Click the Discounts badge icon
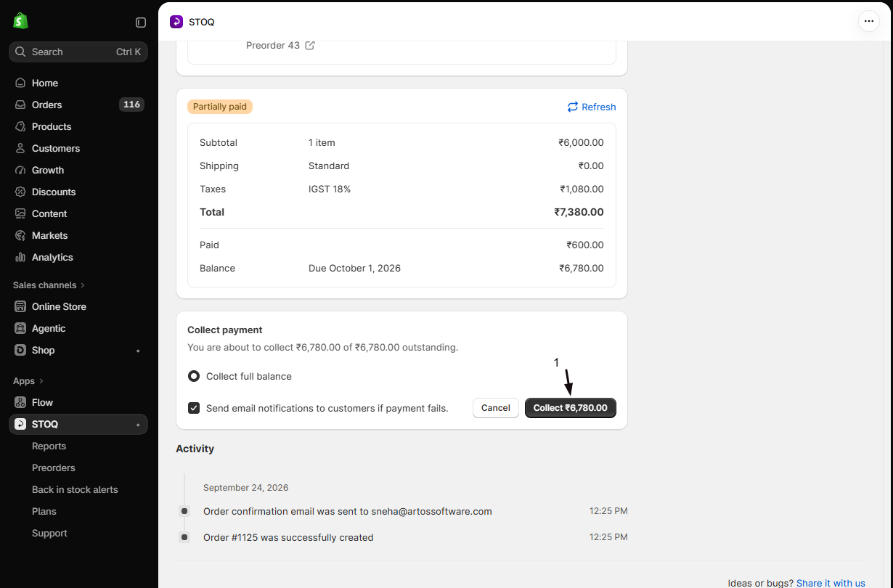 pyautogui.click(x=20, y=192)
